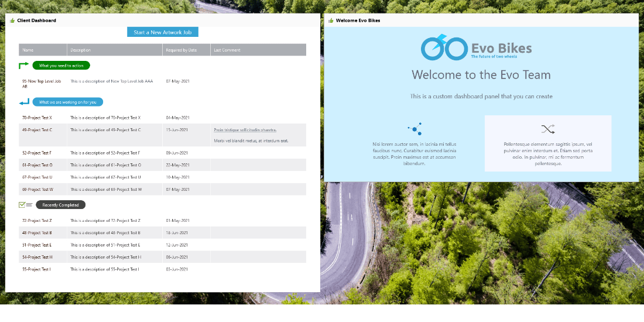Sort by the Description column header

(115, 50)
